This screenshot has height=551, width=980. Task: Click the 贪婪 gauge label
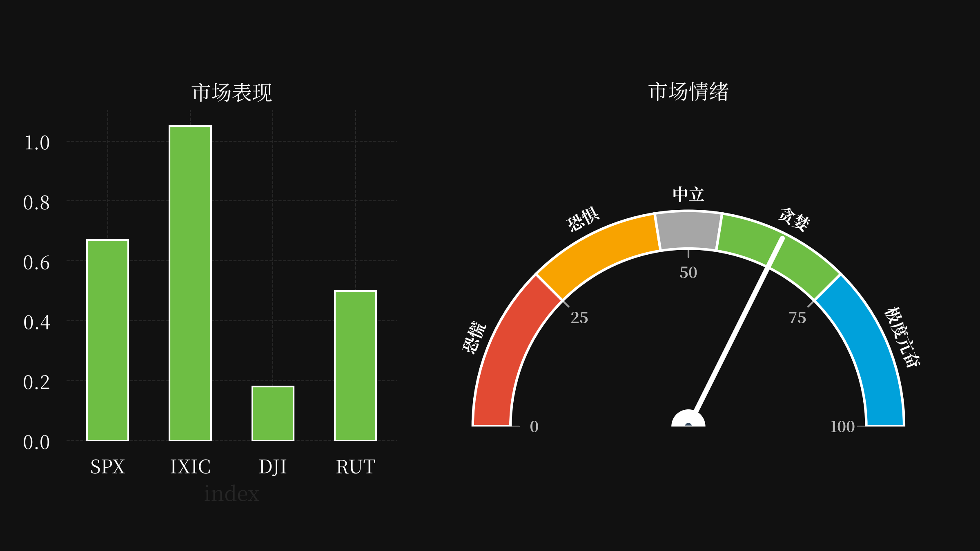[794, 220]
